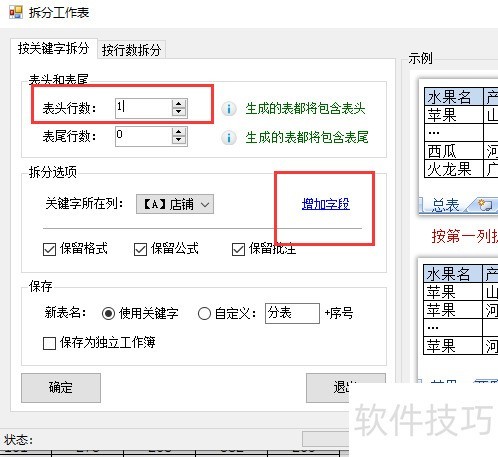Screen dimensions: 498x457
Task: Increase 表尾行数 with the up arrow
Action: click(x=179, y=132)
